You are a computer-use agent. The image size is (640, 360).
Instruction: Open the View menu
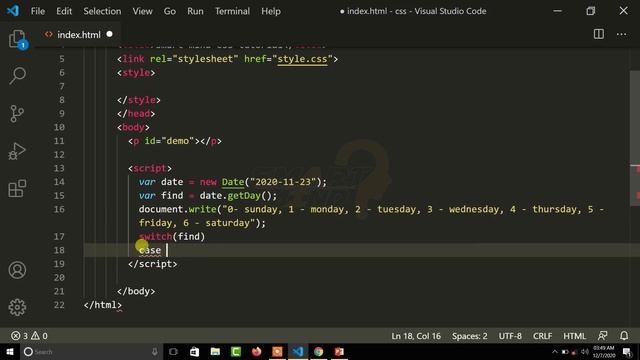142,11
